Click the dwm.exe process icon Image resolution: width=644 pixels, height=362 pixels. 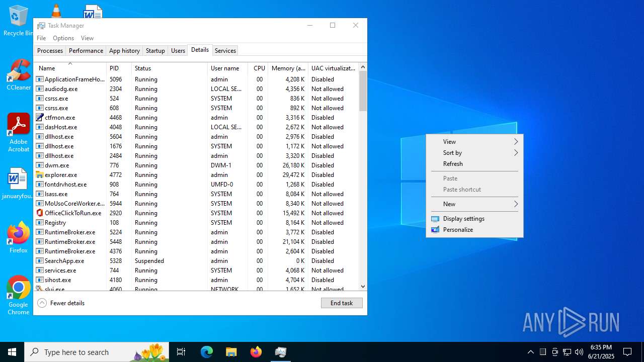(x=40, y=165)
